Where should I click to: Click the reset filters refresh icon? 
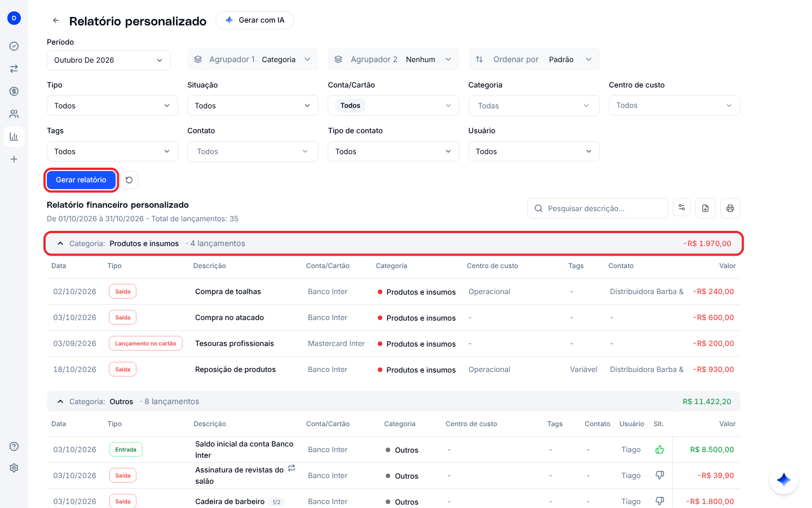tap(129, 180)
